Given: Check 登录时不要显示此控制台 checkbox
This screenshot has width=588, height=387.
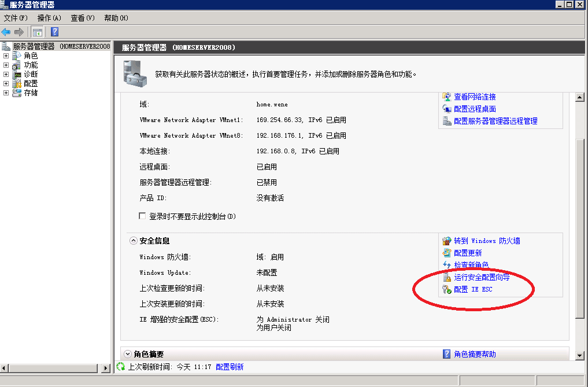Looking at the screenshot, I should click(142, 215).
